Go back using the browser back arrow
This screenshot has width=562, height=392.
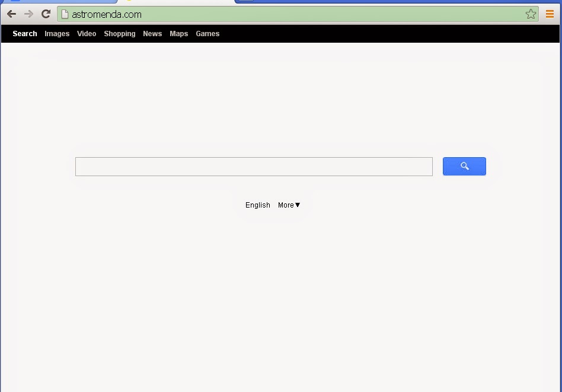pyautogui.click(x=11, y=14)
